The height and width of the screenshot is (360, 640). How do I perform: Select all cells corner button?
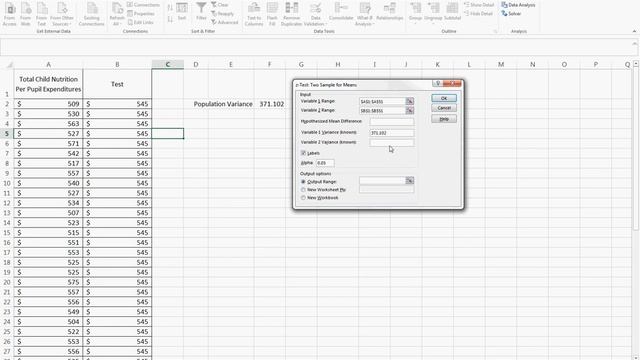tap(7, 64)
